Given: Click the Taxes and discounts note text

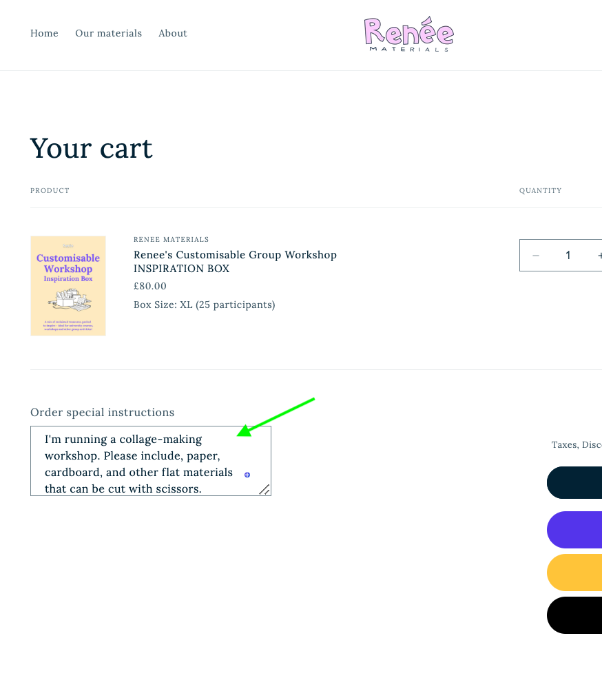Looking at the screenshot, I should coord(577,445).
